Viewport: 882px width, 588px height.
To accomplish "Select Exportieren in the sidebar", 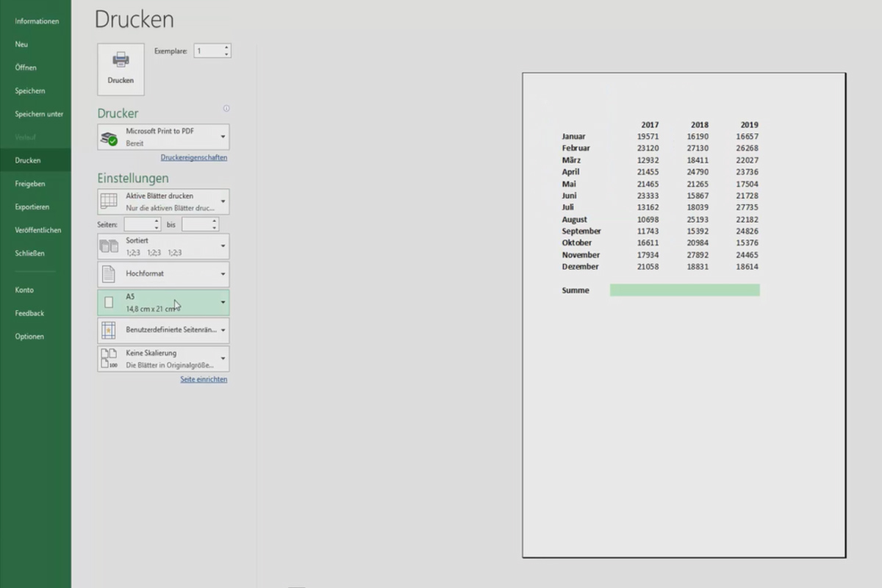I will [x=32, y=207].
